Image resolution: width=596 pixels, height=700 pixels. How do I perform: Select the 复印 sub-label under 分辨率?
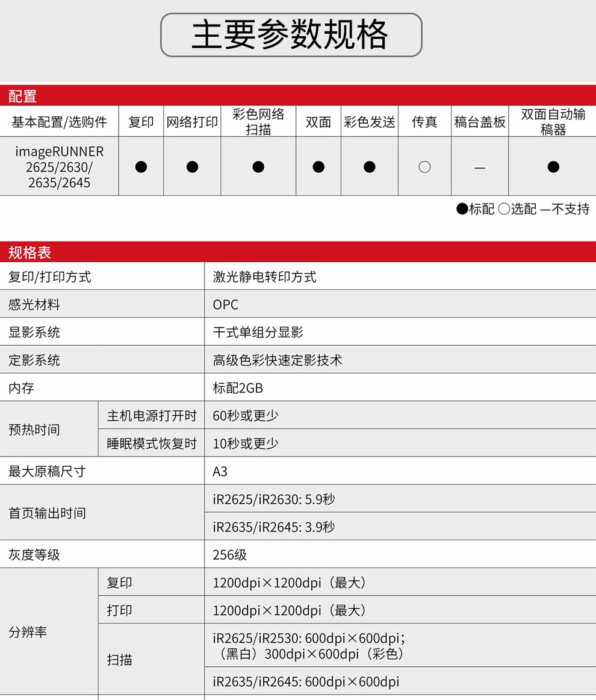(x=120, y=583)
